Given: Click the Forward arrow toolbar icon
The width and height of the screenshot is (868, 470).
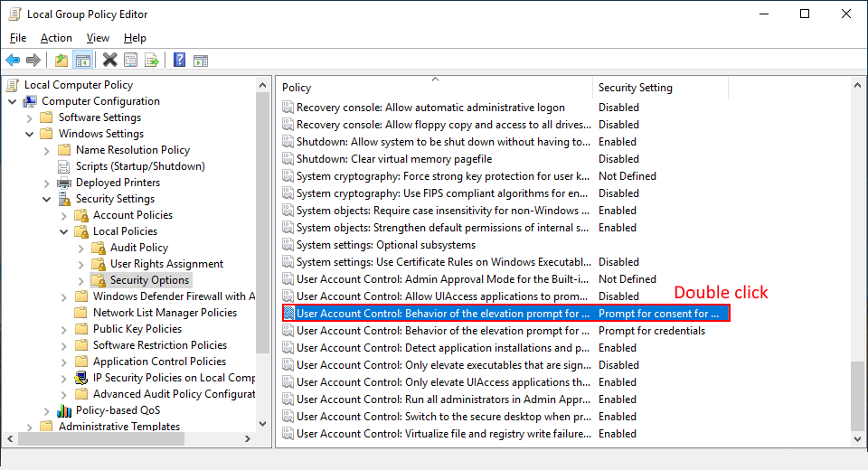Looking at the screenshot, I should pyautogui.click(x=33, y=61).
